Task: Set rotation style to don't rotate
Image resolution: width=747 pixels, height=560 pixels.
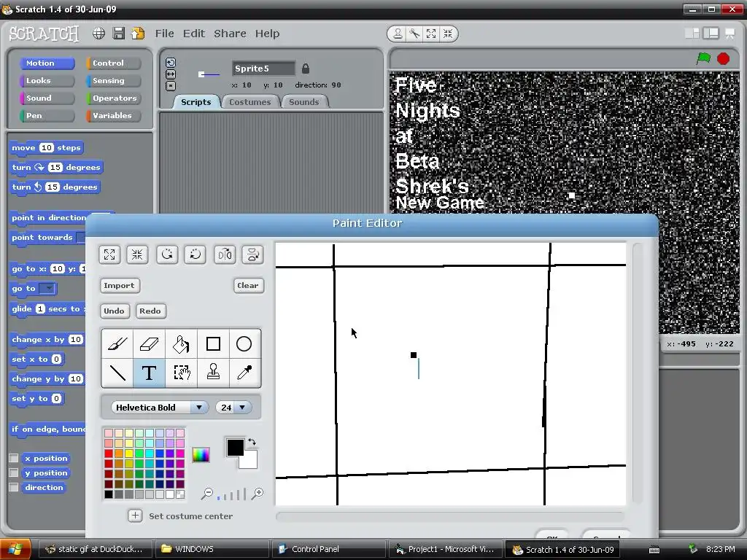Action: tap(171, 86)
